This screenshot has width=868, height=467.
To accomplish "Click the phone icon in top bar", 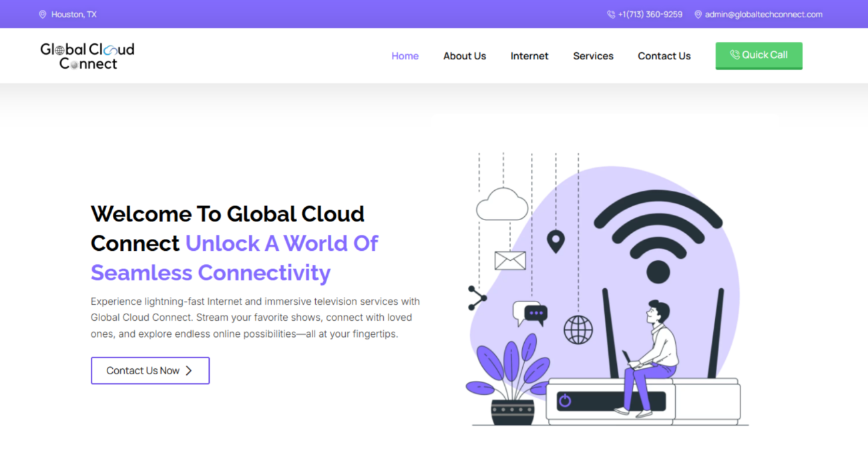I will (611, 15).
